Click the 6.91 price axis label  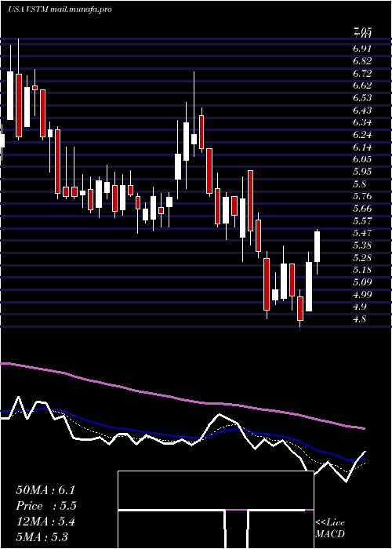(x=362, y=49)
